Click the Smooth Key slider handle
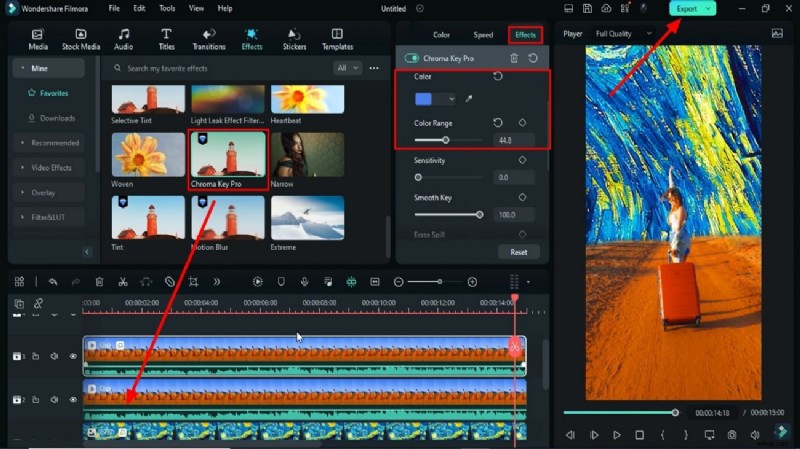Image resolution: width=800 pixels, height=449 pixels. tap(480, 214)
